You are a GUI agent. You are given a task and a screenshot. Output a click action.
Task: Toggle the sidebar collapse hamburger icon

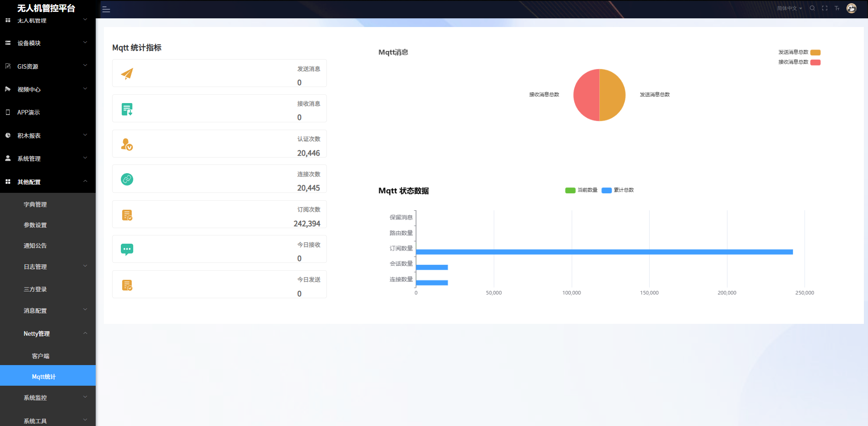(106, 9)
